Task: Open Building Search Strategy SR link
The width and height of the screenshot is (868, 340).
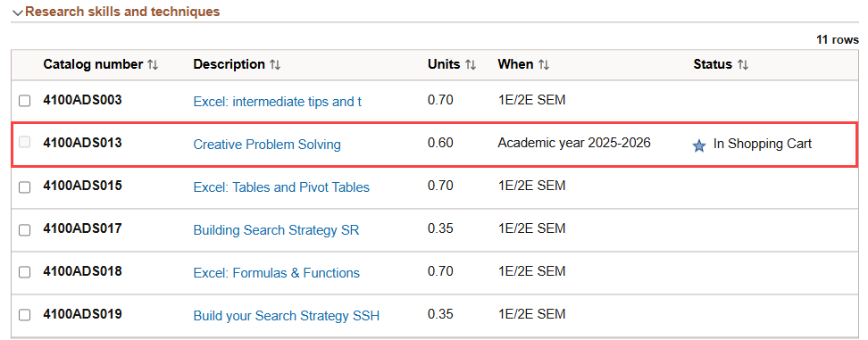Action: pos(276,230)
